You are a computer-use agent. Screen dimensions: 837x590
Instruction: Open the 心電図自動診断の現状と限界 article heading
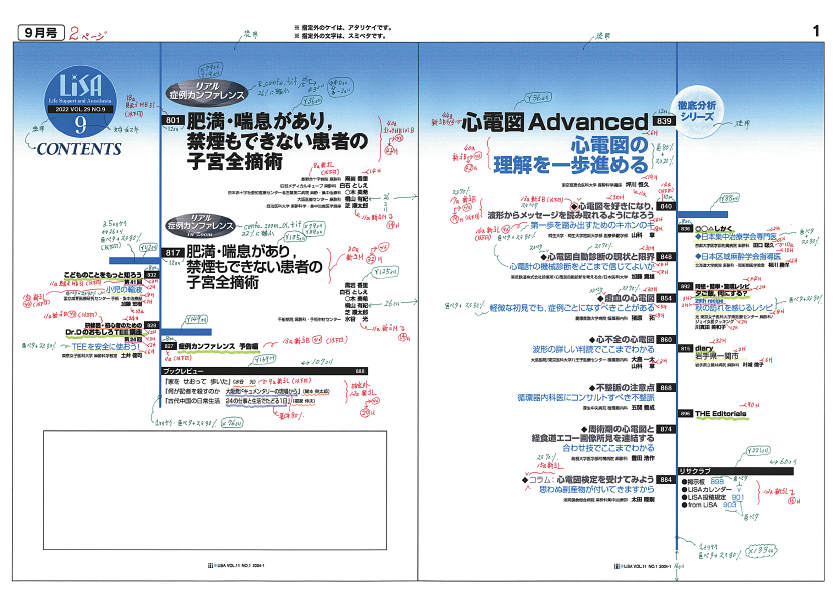point(577,256)
